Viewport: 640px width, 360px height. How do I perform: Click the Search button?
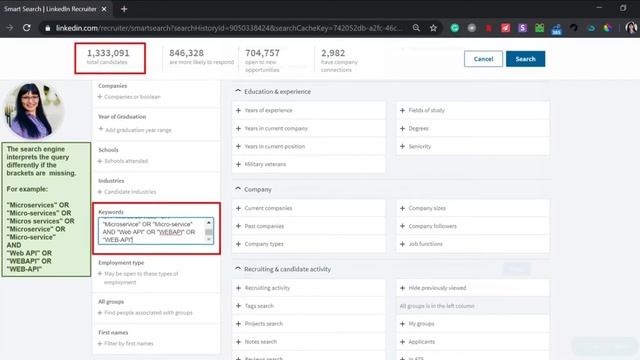point(525,59)
